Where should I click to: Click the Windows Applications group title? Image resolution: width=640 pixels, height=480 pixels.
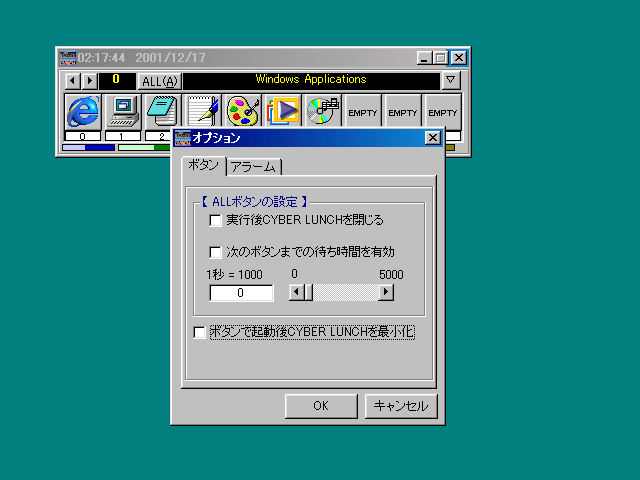click(311, 79)
